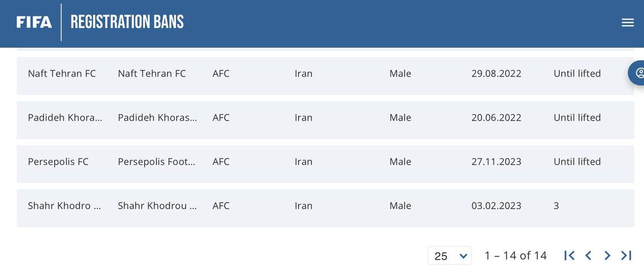
Task: Open the hamburger menu
Action: click(x=627, y=23)
